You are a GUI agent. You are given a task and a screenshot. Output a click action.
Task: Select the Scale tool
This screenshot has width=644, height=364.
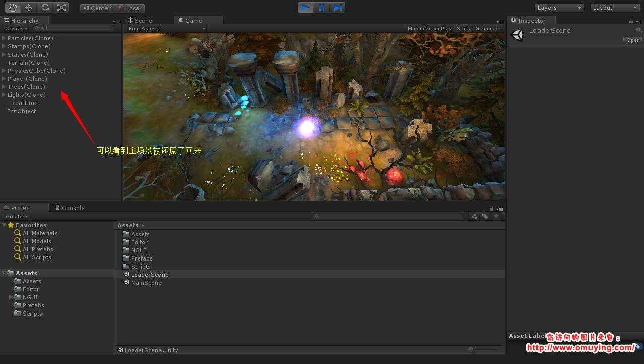(61, 7)
